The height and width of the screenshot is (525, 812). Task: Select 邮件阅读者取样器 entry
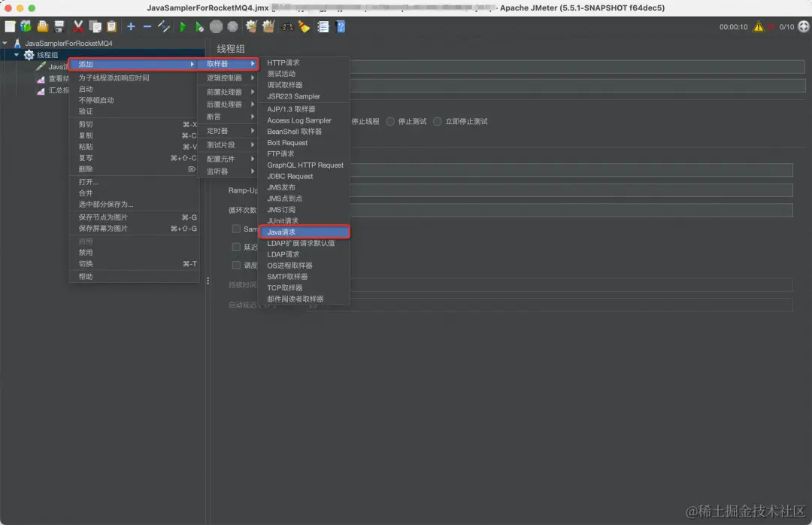coord(304,299)
